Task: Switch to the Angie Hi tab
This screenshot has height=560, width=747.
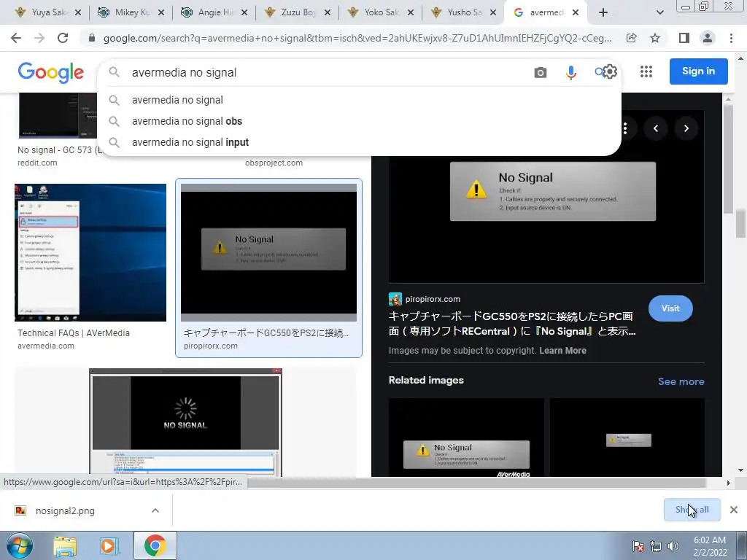Action: point(208,12)
